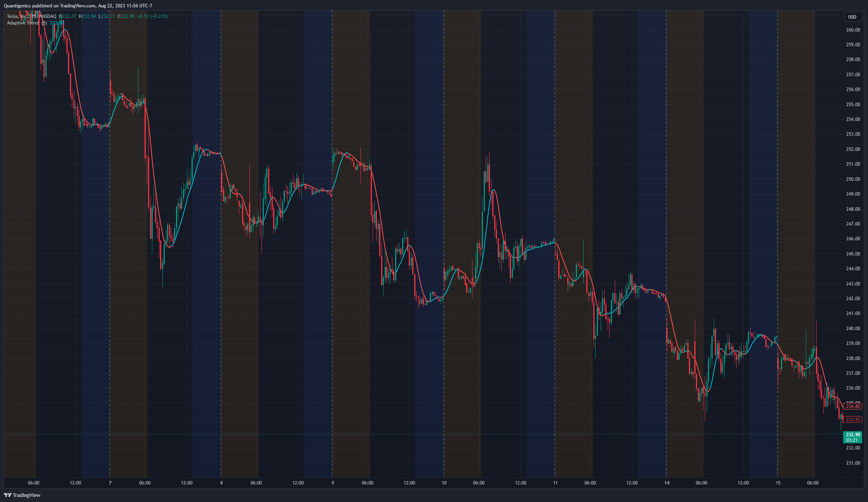Click the 258.00 price axis label

[x=853, y=59]
